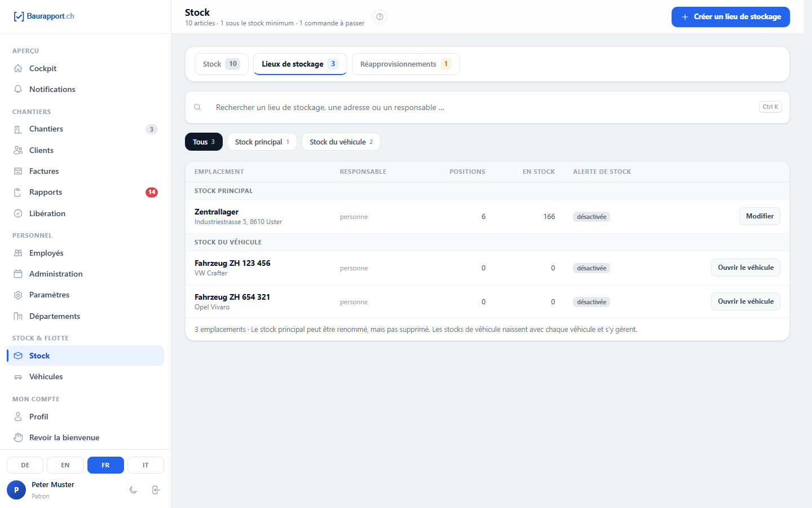Select FR language button
The height and width of the screenshot is (508, 812).
click(105, 465)
